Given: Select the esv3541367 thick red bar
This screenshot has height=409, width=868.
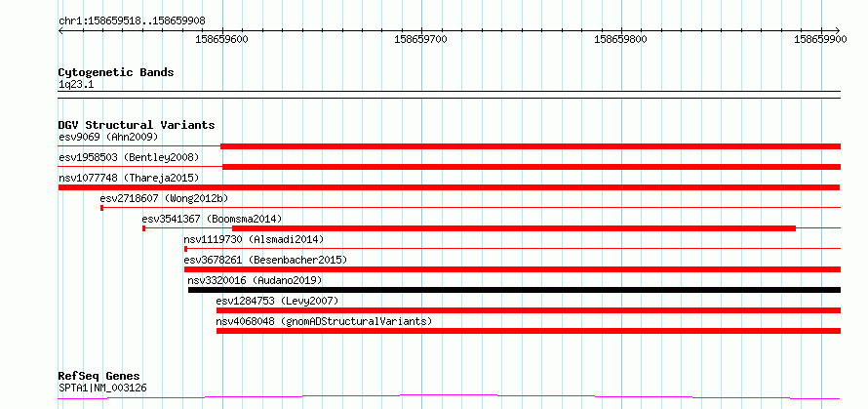Looking at the screenshot, I should pyautogui.click(x=514, y=228).
